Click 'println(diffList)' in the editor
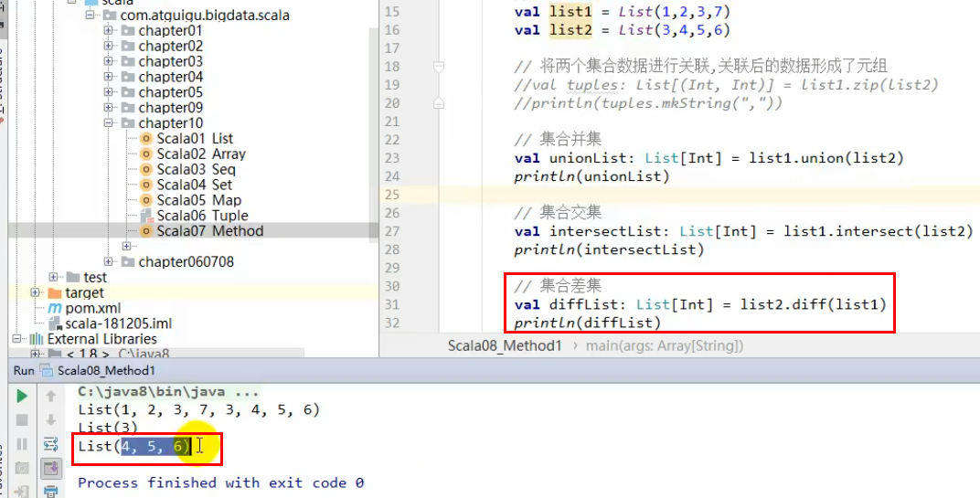Viewport: 980px width, 498px height. tap(587, 323)
